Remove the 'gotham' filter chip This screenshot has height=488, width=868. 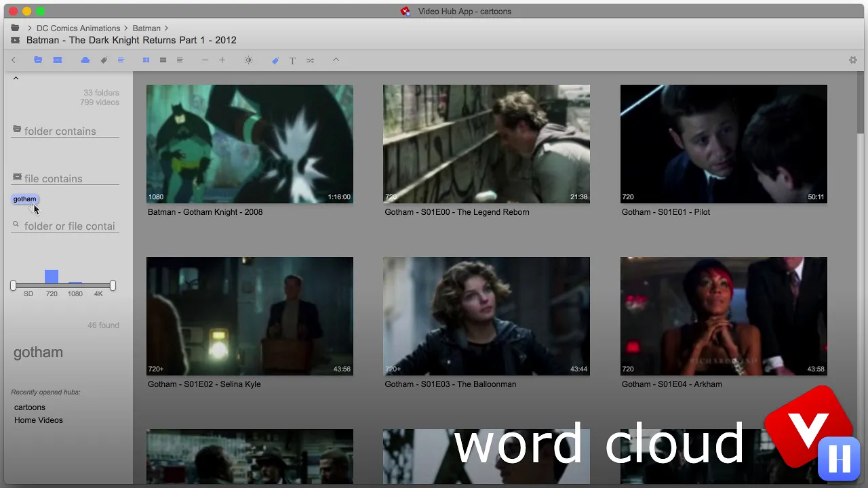pos(25,199)
